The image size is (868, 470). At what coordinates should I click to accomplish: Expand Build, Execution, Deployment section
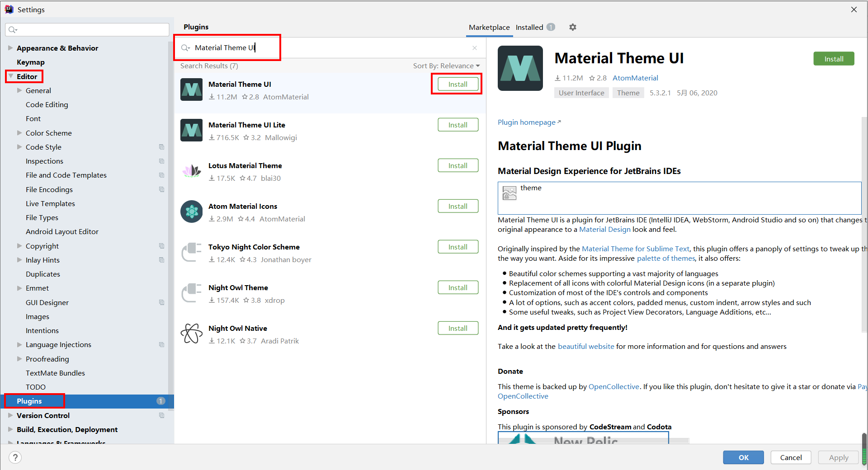pos(10,429)
